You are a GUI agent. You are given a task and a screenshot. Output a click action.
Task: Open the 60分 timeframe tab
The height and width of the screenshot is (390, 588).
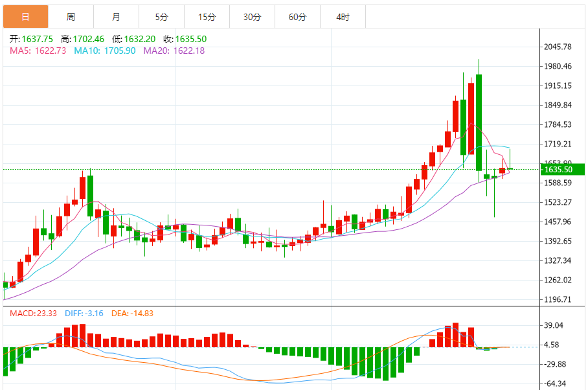297,17
